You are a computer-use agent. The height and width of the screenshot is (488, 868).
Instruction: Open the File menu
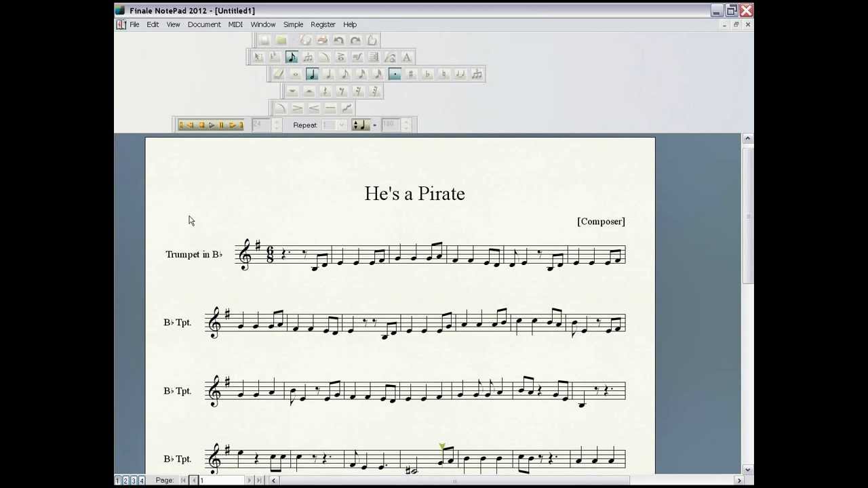pyautogui.click(x=134, y=24)
